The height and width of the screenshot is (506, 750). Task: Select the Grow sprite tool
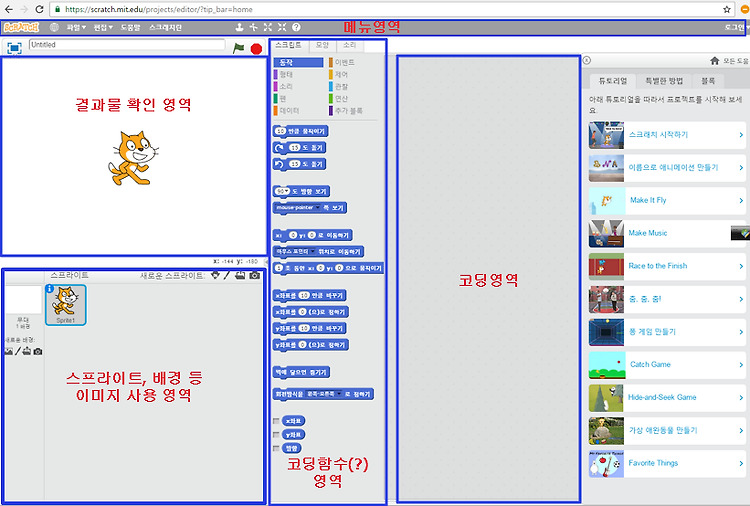coord(268,27)
